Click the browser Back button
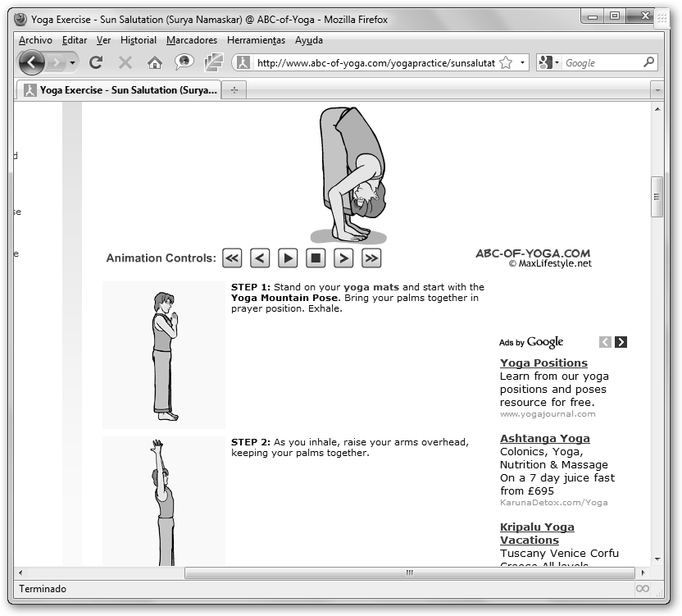The image size is (682, 616). [x=31, y=62]
